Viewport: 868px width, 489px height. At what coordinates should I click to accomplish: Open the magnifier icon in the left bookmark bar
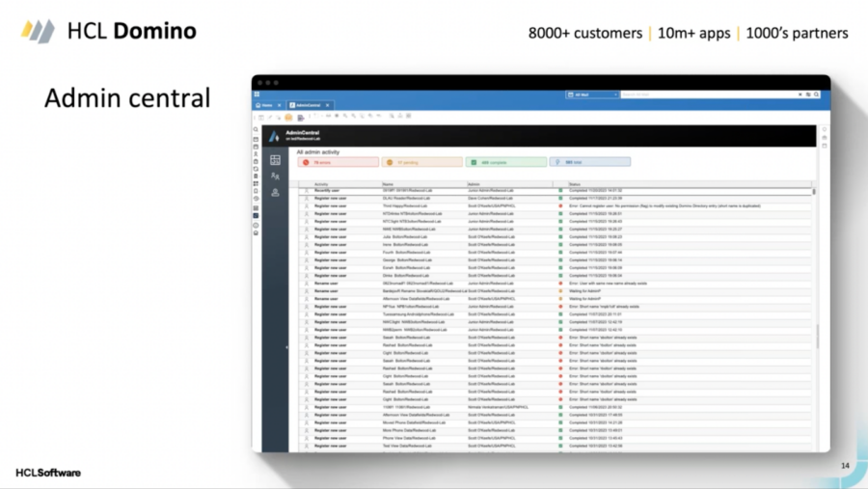tap(256, 129)
